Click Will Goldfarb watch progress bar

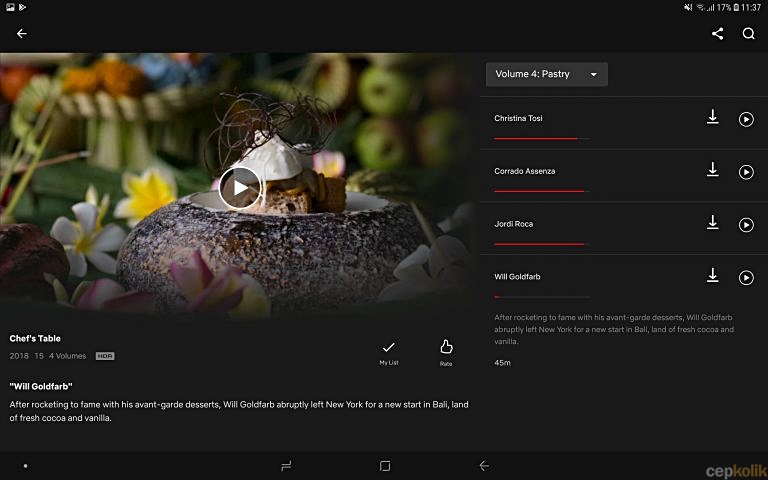(542, 297)
